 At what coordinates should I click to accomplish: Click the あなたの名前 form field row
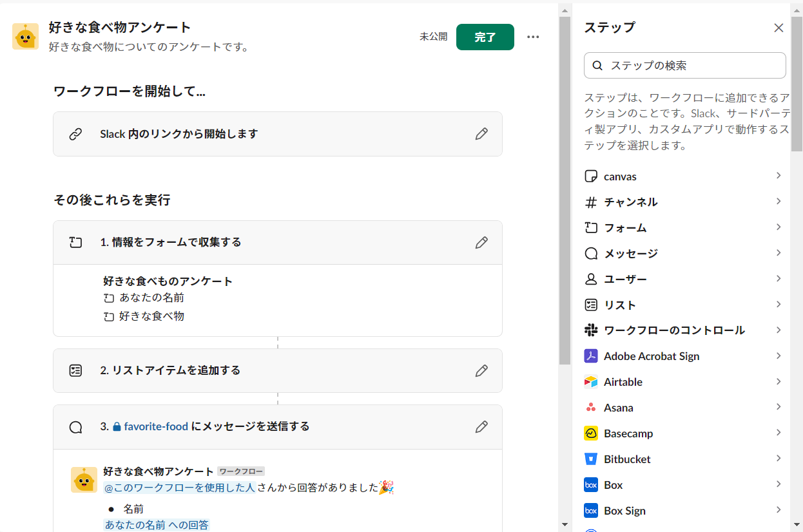144,298
